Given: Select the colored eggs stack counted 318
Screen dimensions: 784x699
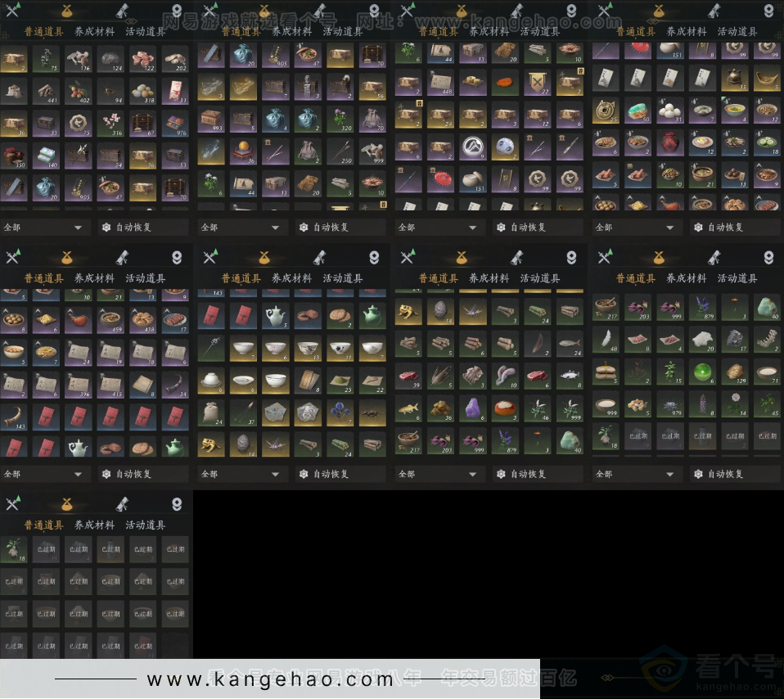Looking at the screenshot, I should point(143,92).
